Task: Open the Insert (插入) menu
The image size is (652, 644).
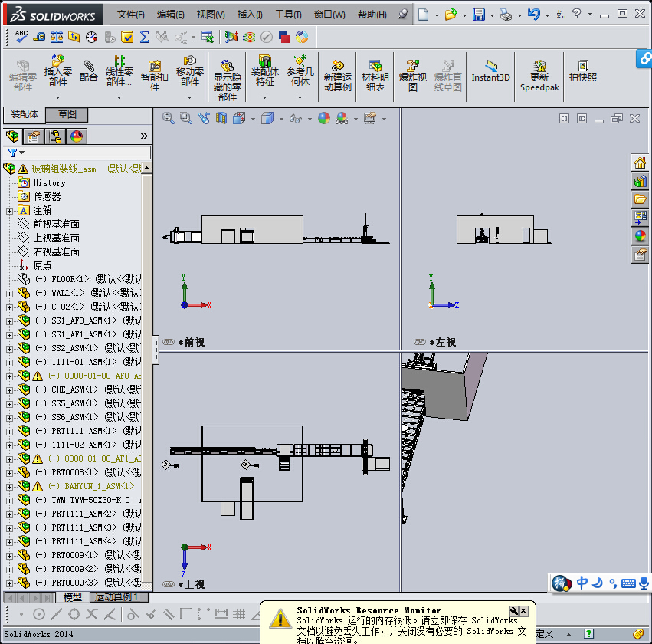Action: click(250, 15)
